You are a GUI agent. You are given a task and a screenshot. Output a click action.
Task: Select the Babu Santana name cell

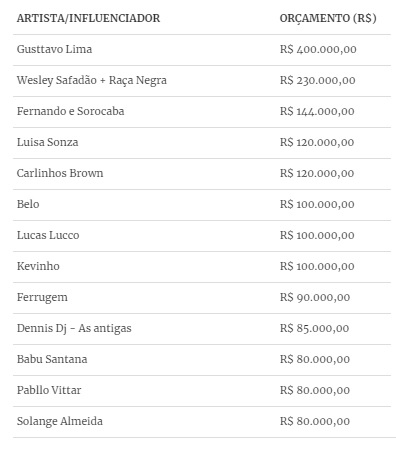52,359
